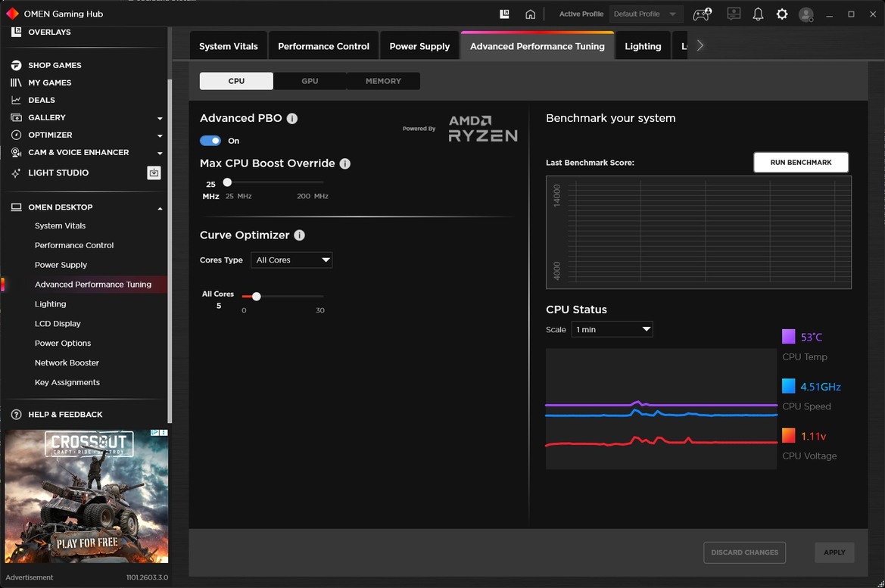885x588 pixels.
Task: Select the CPU sub-tab
Action: (236, 81)
